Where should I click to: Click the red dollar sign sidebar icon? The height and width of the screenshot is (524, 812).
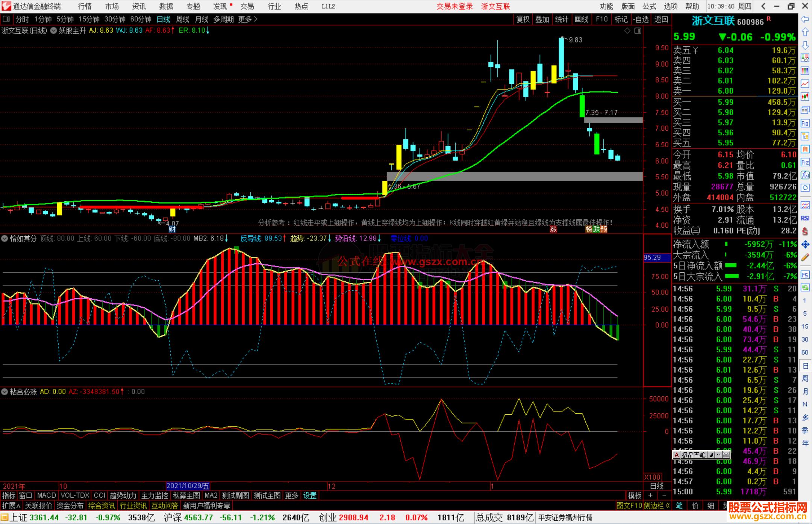tap(805, 231)
